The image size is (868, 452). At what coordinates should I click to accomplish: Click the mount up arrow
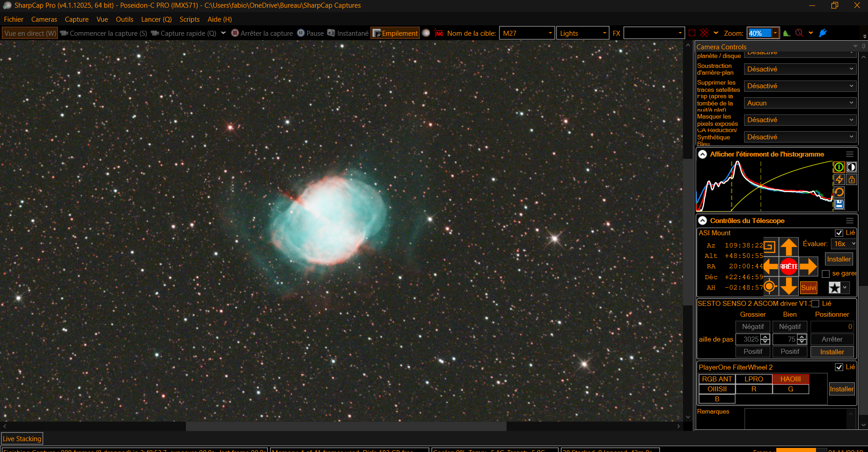pyautogui.click(x=789, y=247)
